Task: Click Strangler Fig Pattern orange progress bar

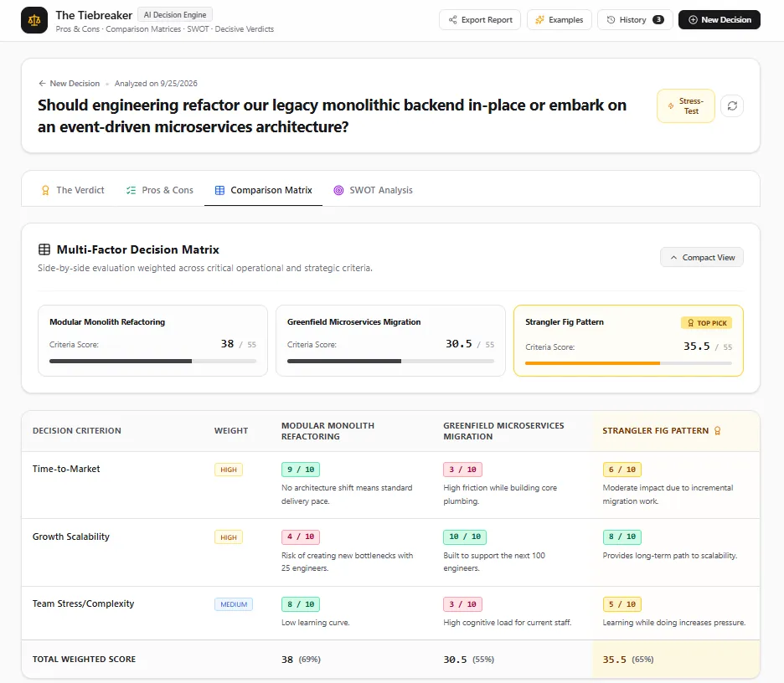Action: tap(628, 363)
